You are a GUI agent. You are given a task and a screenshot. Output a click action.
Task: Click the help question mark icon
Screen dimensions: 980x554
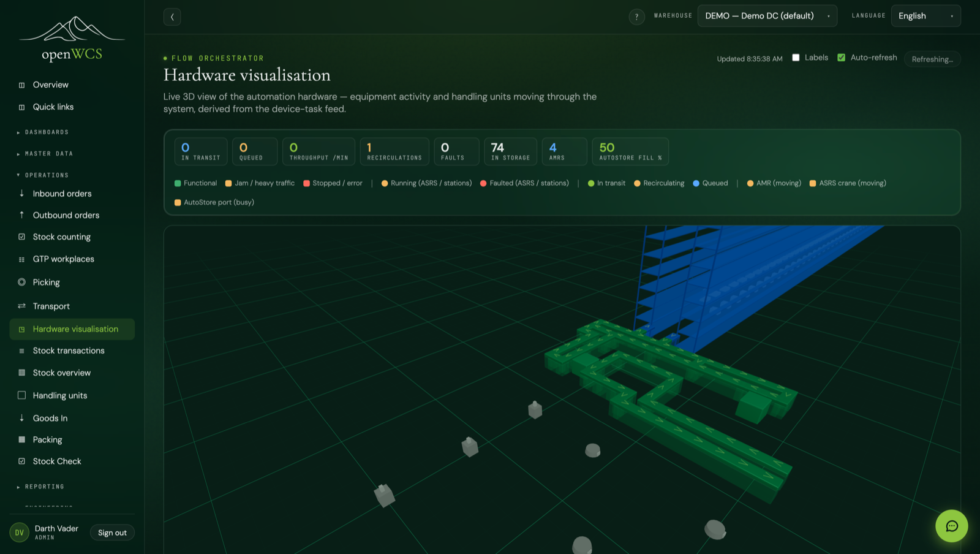[636, 17]
